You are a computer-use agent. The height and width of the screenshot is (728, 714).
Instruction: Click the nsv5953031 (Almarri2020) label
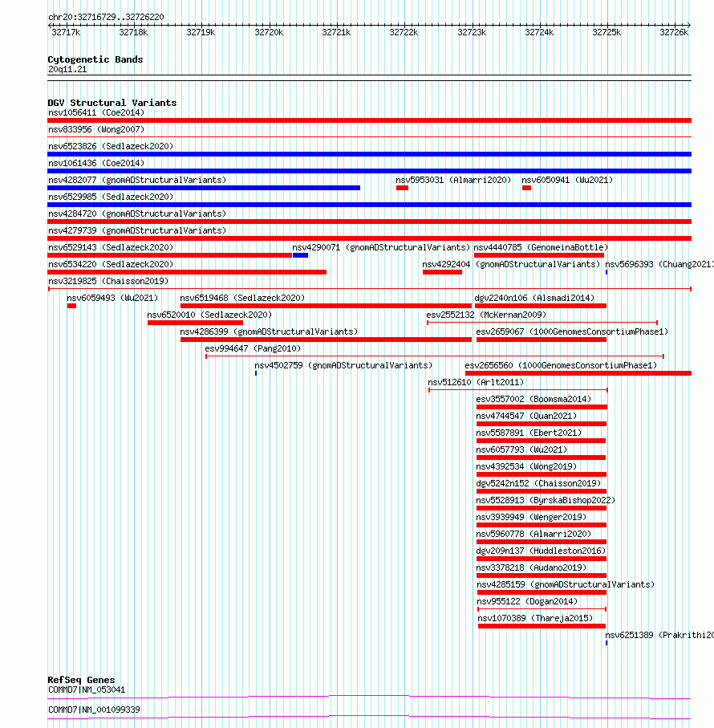(453, 180)
